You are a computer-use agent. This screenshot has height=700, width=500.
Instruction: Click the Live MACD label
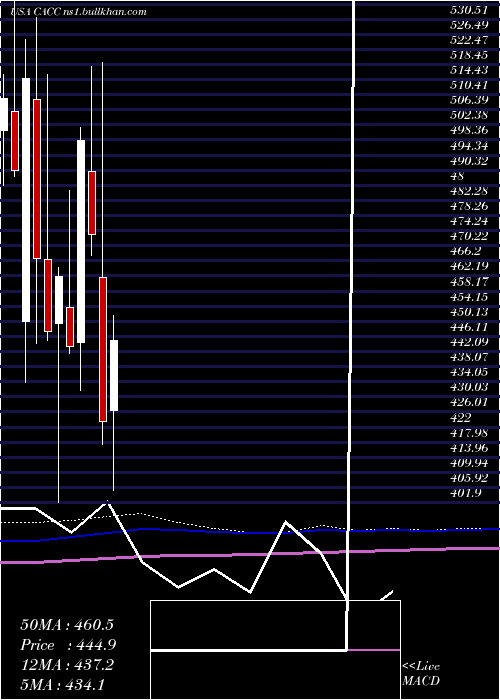pos(421,674)
